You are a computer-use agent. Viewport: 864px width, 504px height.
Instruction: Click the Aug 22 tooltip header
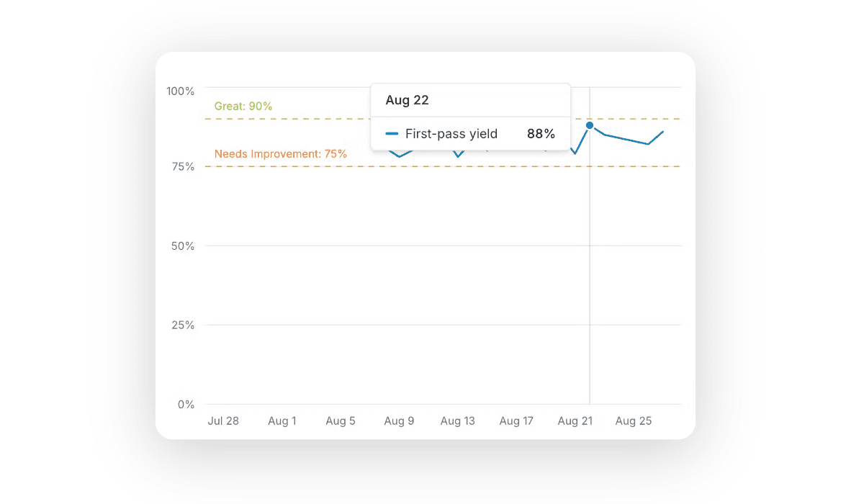point(407,100)
